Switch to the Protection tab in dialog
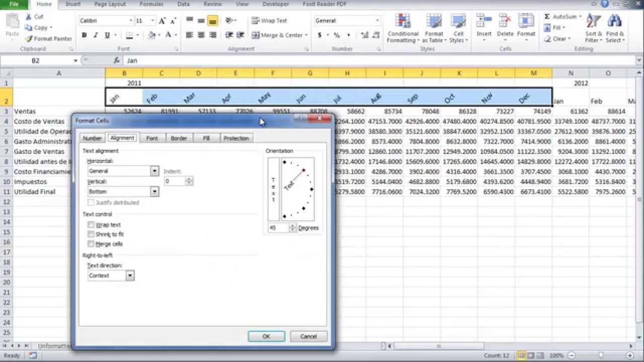The height and width of the screenshot is (362, 644). pyautogui.click(x=236, y=138)
